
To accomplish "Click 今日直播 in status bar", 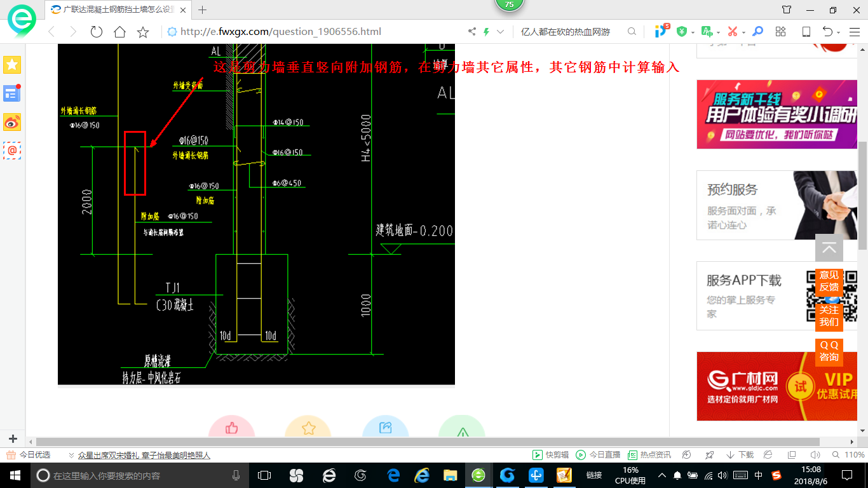I will pyautogui.click(x=598, y=455).
